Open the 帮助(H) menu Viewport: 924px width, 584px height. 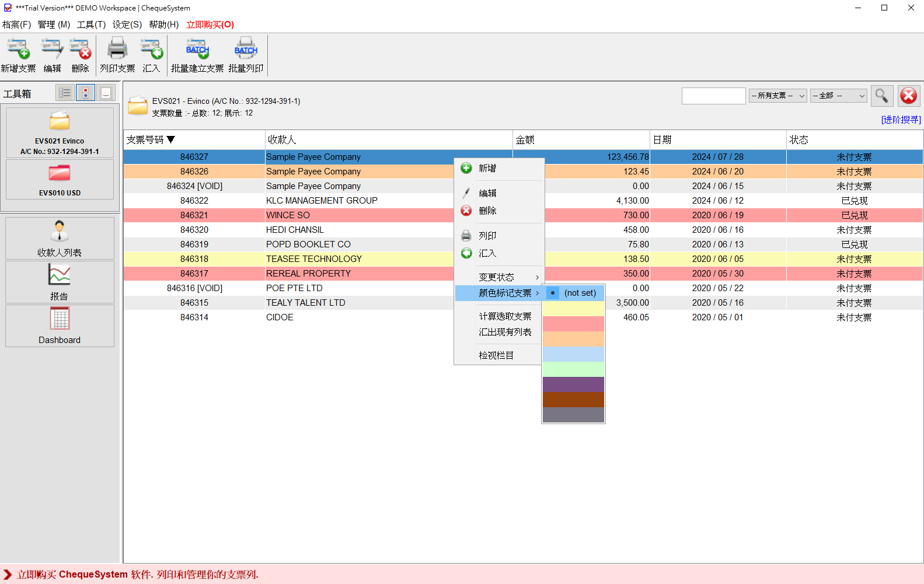[x=163, y=25]
